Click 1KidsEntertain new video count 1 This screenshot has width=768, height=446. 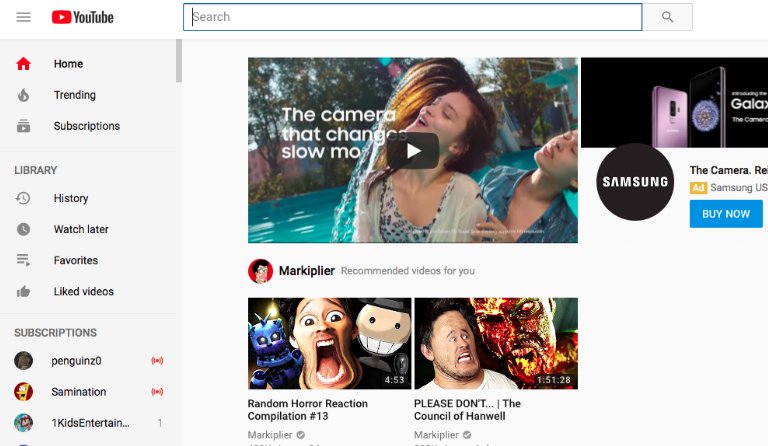pos(160,423)
